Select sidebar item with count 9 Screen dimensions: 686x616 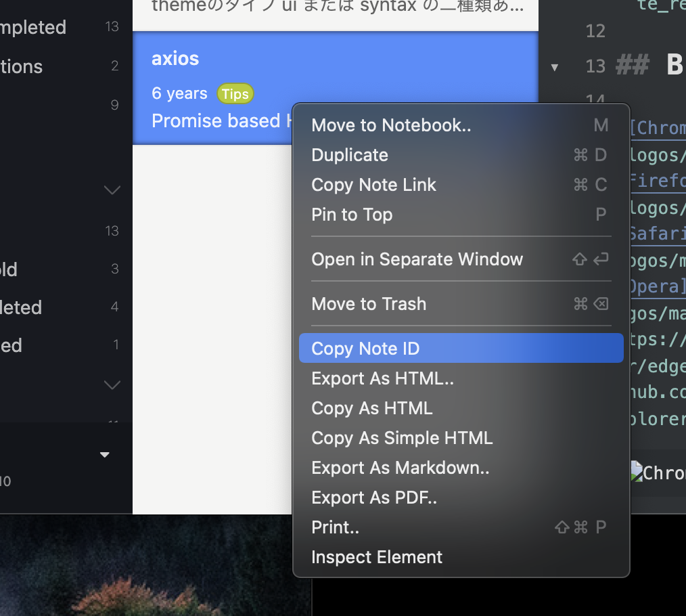tap(66, 105)
